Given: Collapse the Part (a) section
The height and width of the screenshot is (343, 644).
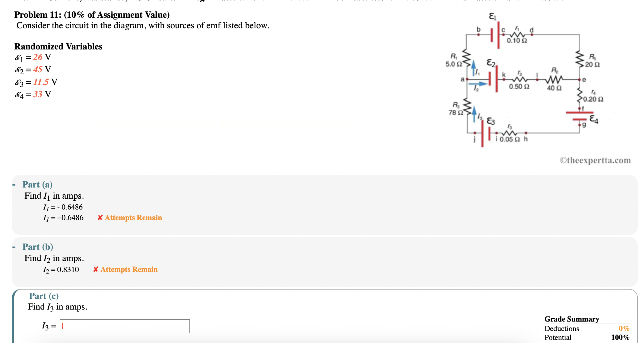Looking at the screenshot, I should pos(14,184).
